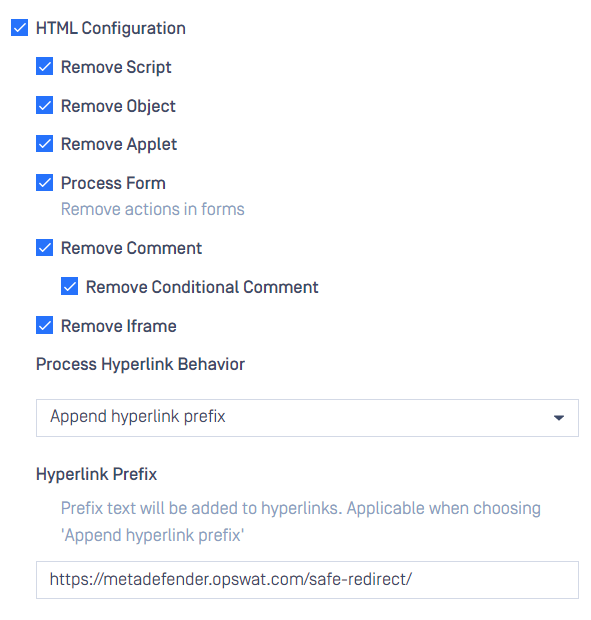Toggle the Remove Iframe checkbox
Screen dimensions: 591x620
(x=44, y=325)
